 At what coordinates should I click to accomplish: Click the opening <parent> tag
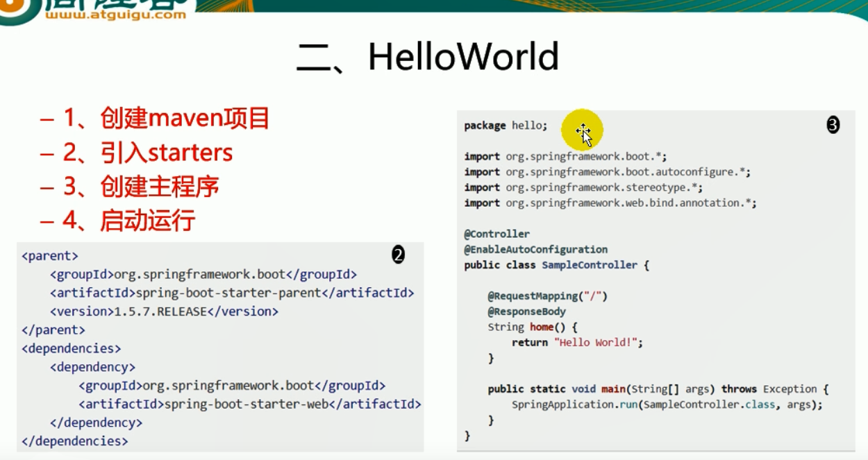point(50,256)
